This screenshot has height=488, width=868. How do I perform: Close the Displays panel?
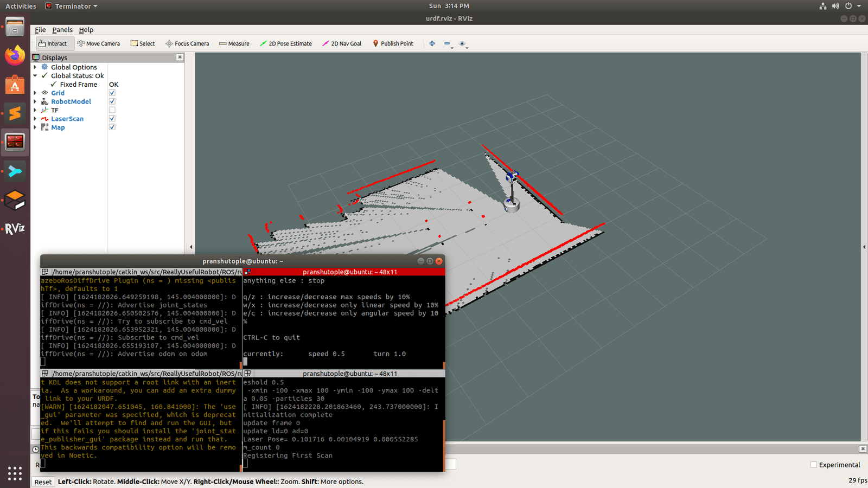click(180, 57)
